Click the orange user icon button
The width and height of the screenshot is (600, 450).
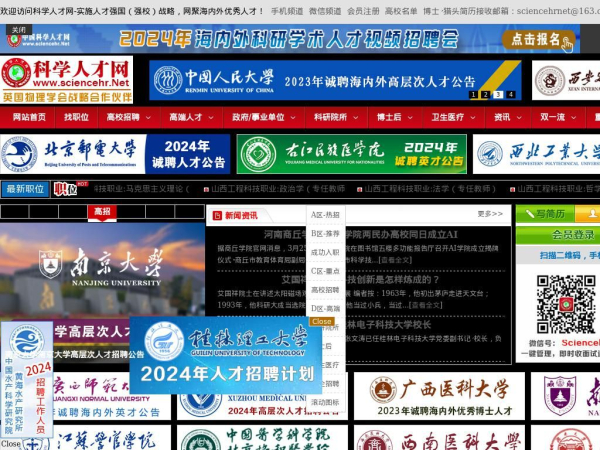[x=588, y=214]
